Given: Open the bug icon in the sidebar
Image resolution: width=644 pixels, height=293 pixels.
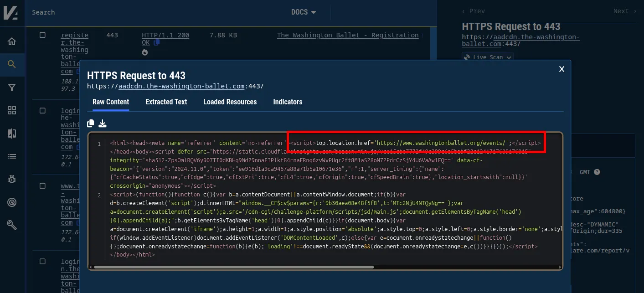Looking at the screenshot, I should 12,179.
